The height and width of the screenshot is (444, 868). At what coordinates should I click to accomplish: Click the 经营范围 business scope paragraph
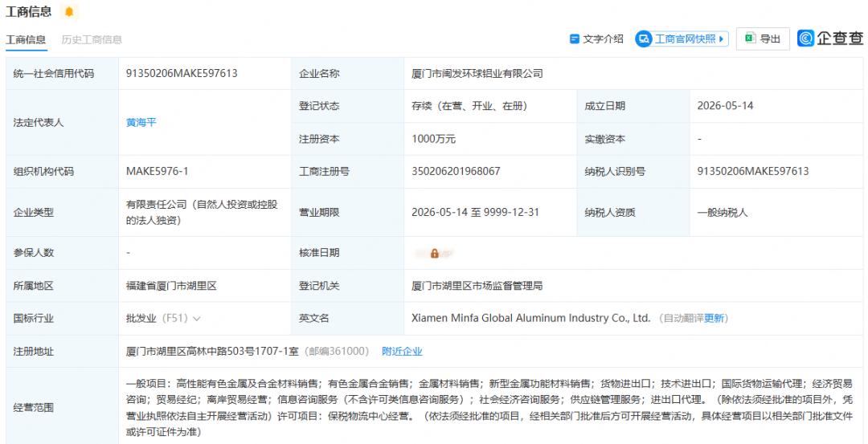tap(489, 408)
